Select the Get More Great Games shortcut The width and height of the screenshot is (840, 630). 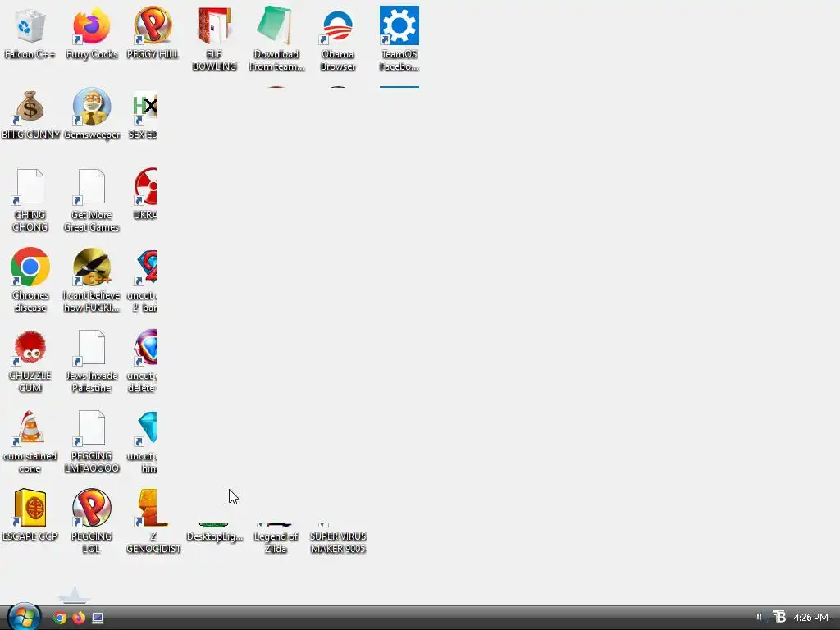92,199
